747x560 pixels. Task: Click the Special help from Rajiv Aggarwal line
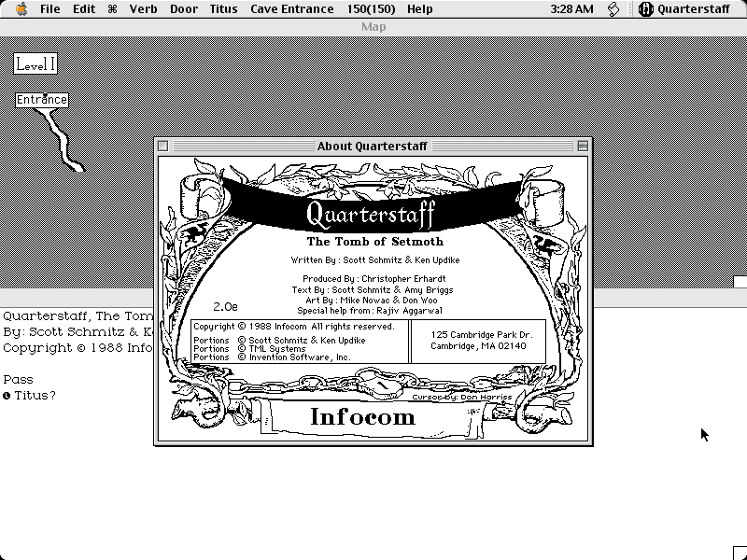click(370, 311)
